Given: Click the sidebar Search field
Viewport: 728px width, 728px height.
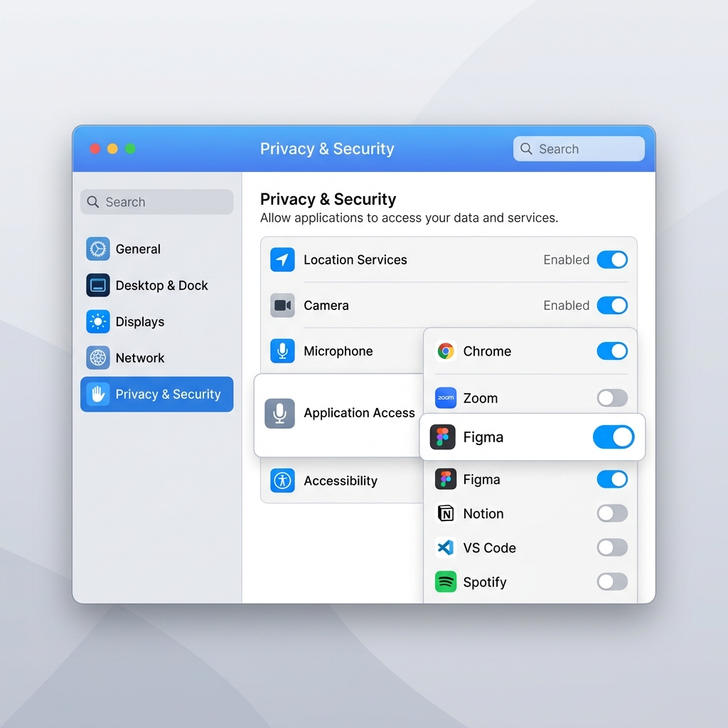Looking at the screenshot, I should (157, 202).
